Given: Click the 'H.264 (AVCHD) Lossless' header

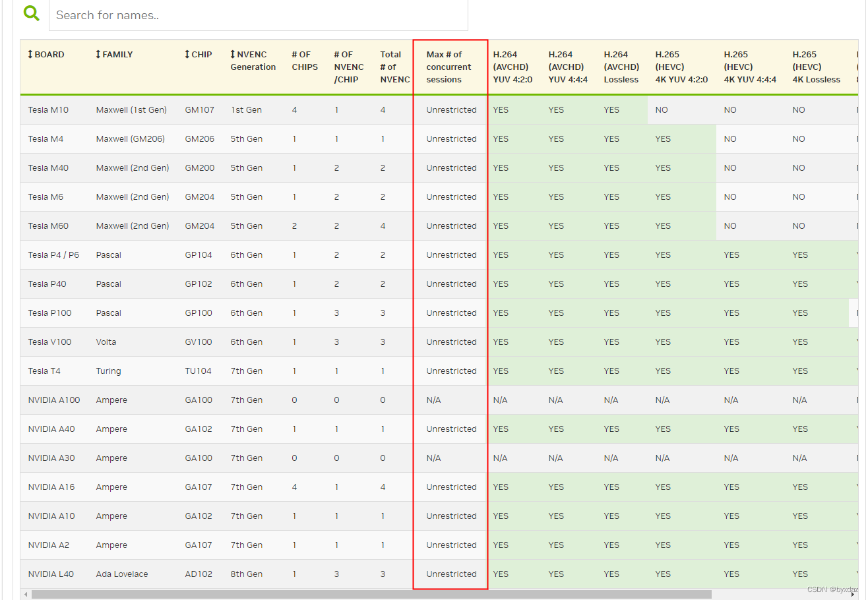Looking at the screenshot, I should (621, 67).
